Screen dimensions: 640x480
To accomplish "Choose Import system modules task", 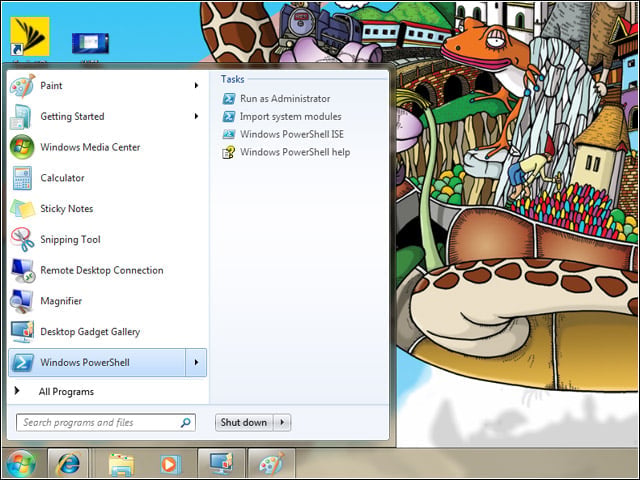I will coord(291,117).
